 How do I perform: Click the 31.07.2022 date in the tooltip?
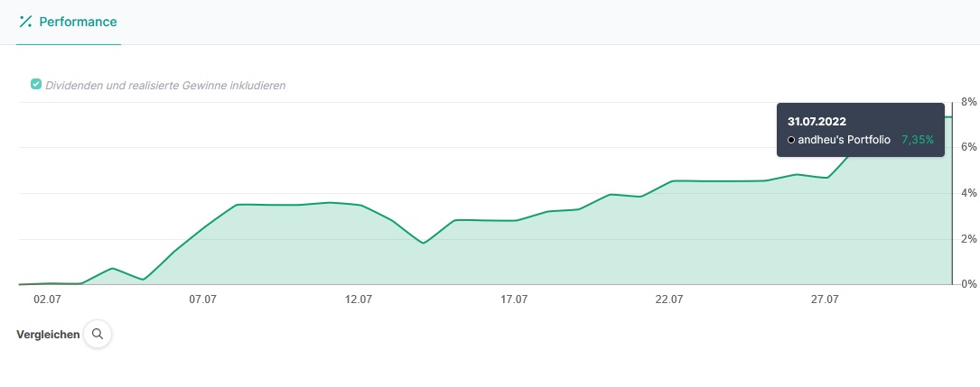817,121
